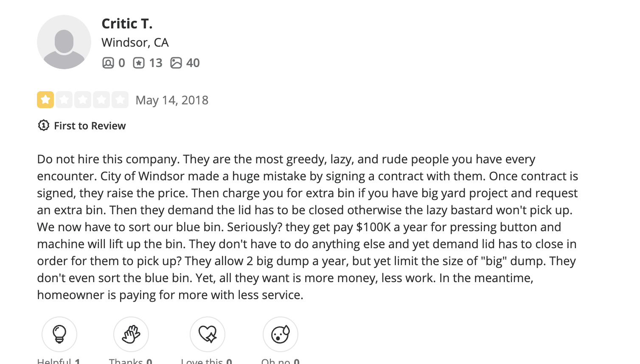Click the photos count icon
Image resolution: width=640 pixels, height=364 pixels.
[176, 63]
